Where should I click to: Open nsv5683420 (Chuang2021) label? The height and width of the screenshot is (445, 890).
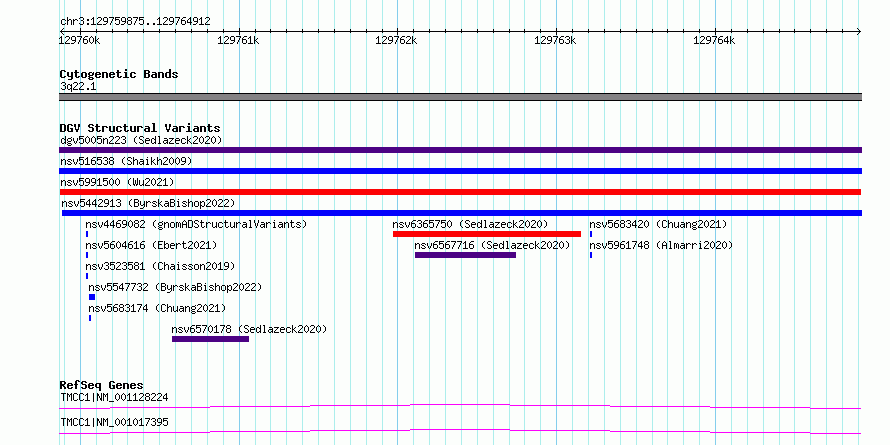[658, 224]
